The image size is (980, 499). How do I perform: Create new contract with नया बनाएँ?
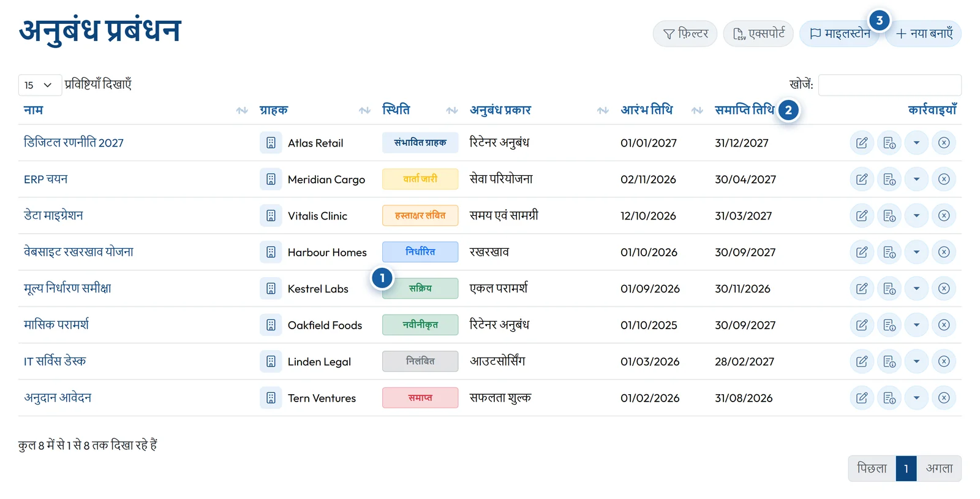click(924, 34)
